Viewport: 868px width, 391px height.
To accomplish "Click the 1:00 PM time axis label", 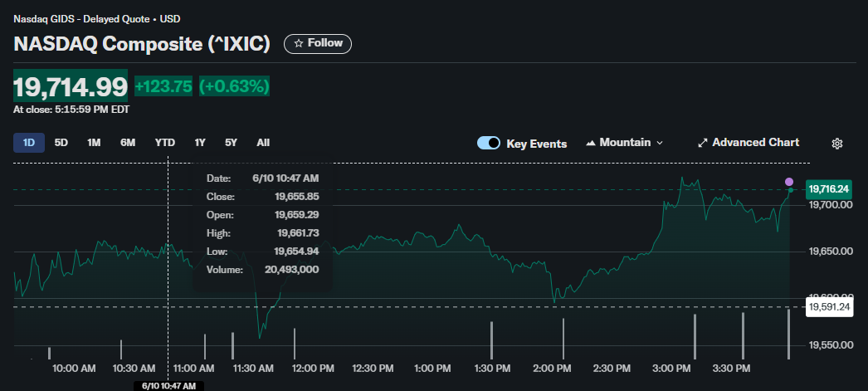I will pos(433,369).
